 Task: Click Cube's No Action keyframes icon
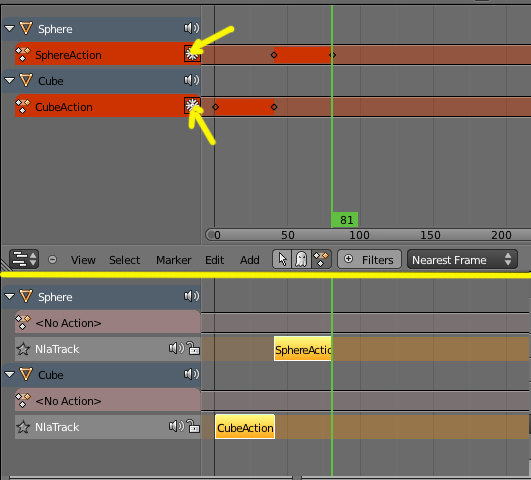[x=23, y=400]
